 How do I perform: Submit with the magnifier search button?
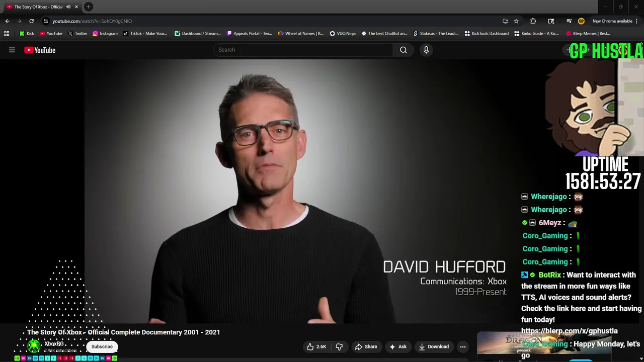(x=404, y=50)
